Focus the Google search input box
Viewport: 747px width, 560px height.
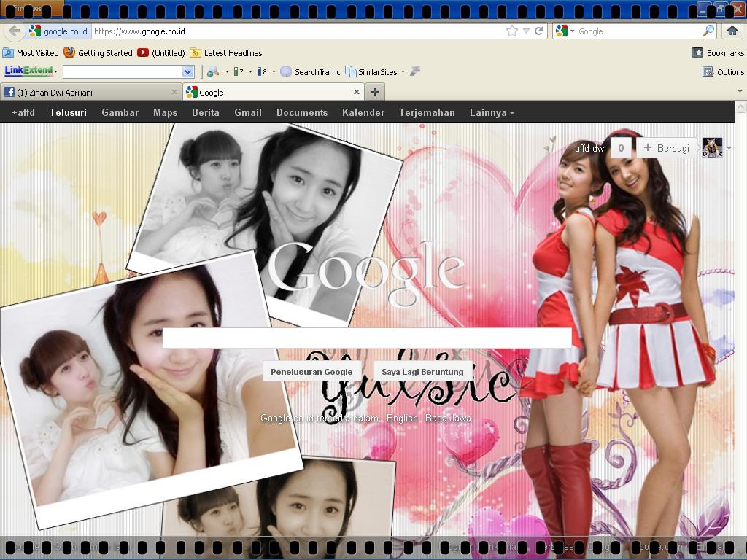coord(368,338)
